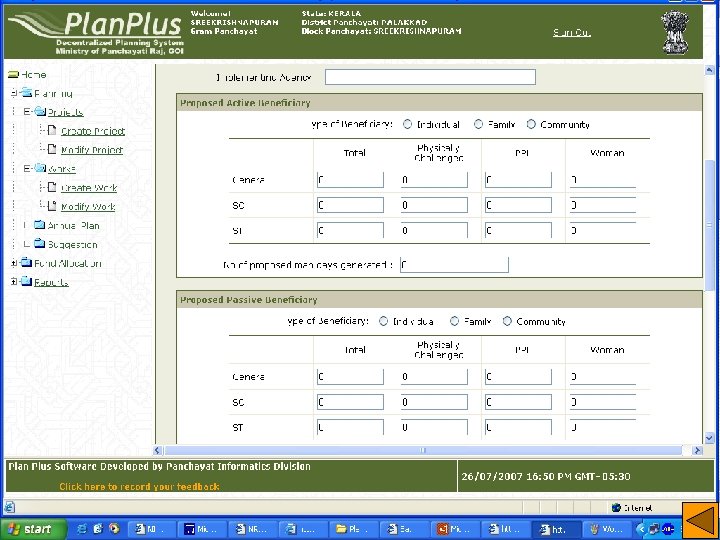
Task: Click passive ST Woman field
Action: (603, 427)
